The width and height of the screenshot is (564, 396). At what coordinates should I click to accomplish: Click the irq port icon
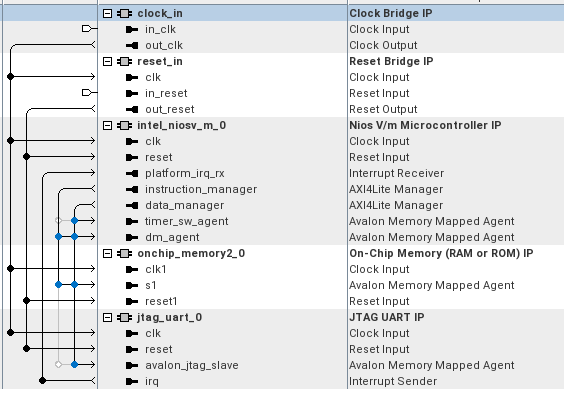pos(132,382)
